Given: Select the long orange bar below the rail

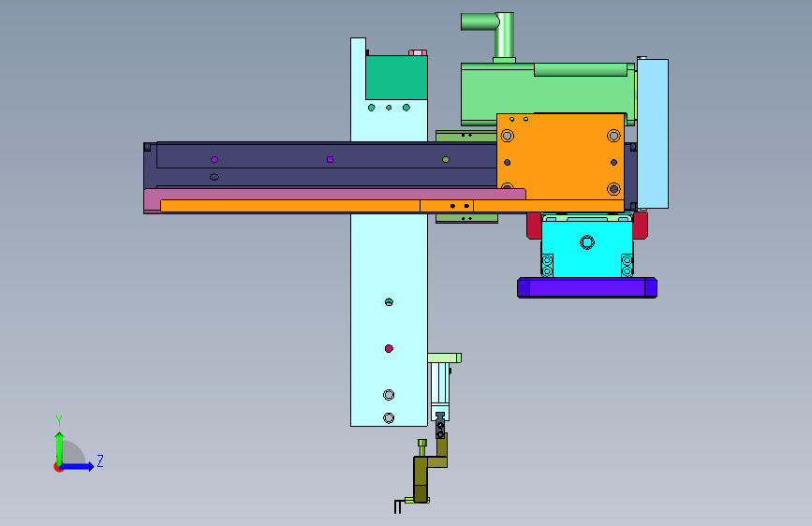Looking at the screenshot, I should pos(392,206).
